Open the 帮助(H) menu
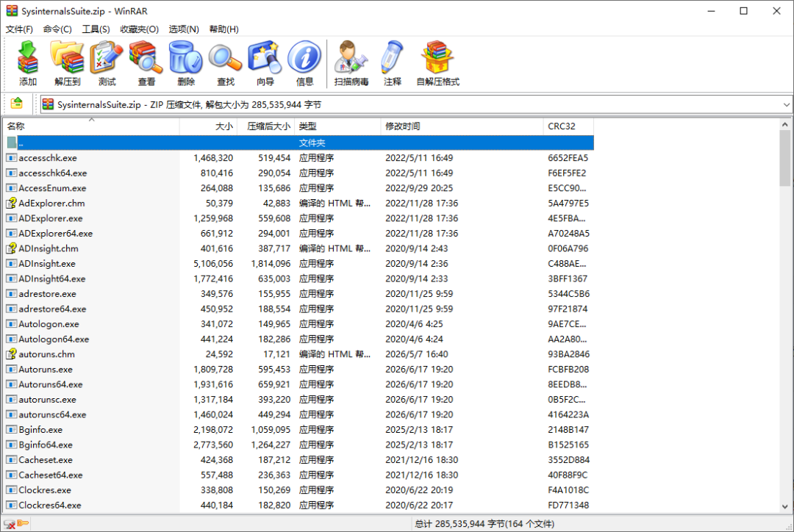Viewport: 794px width, 532px height. (x=223, y=29)
